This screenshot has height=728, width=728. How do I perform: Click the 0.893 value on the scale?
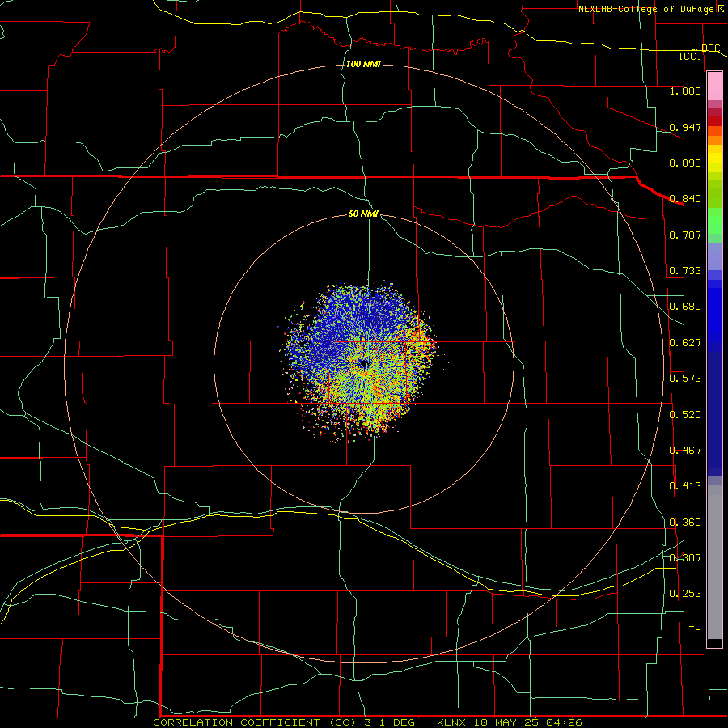tap(685, 163)
